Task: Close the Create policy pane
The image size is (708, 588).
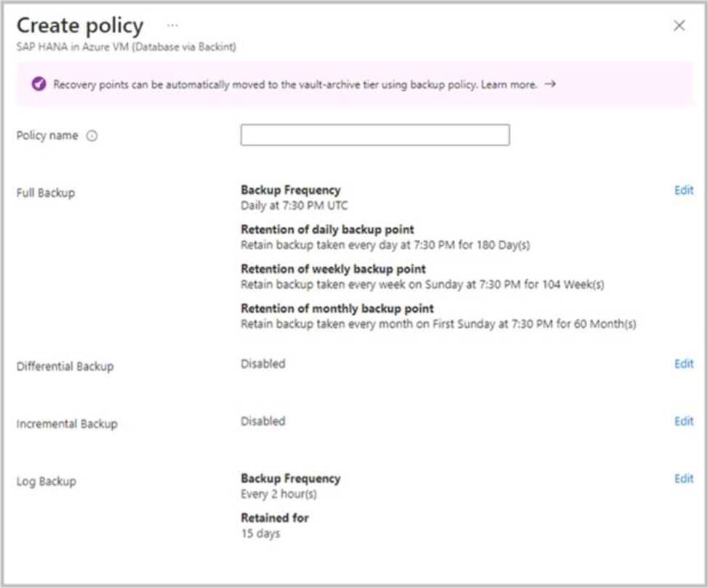Action: pyautogui.click(x=679, y=26)
